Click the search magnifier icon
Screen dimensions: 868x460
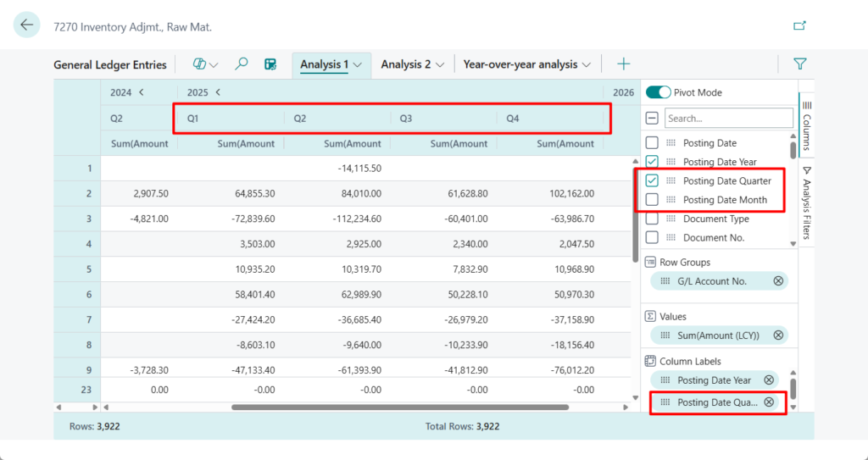click(x=242, y=64)
